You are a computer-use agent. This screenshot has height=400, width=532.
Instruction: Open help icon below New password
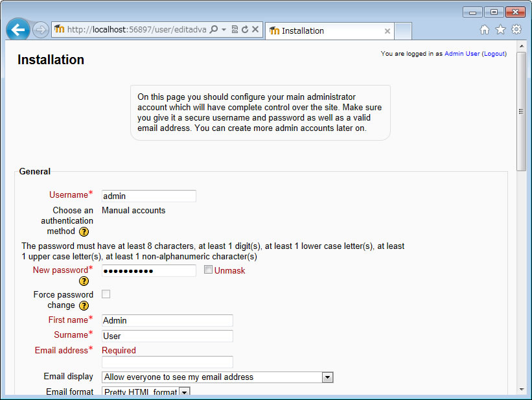[x=84, y=281]
